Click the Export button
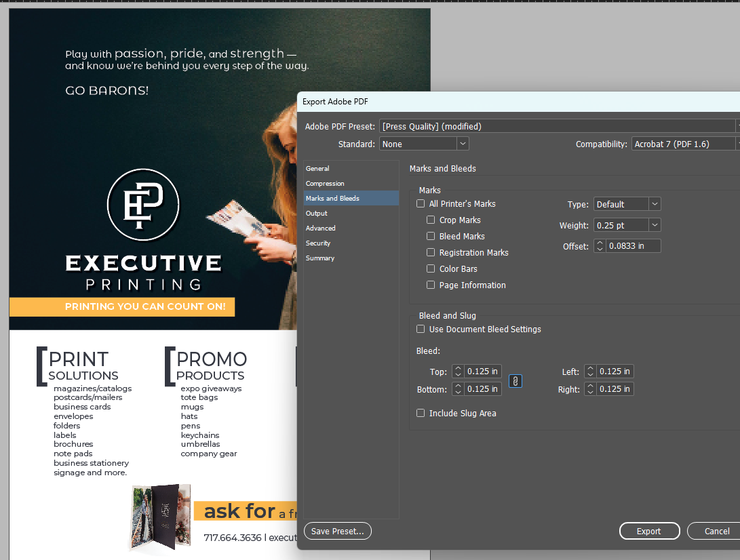The width and height of the screenshot is (740, 560). pos(649,531)
